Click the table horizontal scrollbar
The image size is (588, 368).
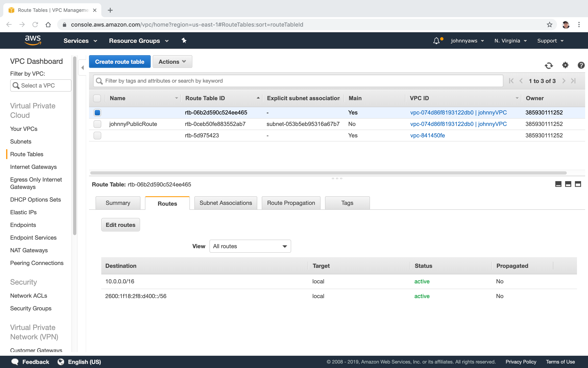click(x=328, y=173)
